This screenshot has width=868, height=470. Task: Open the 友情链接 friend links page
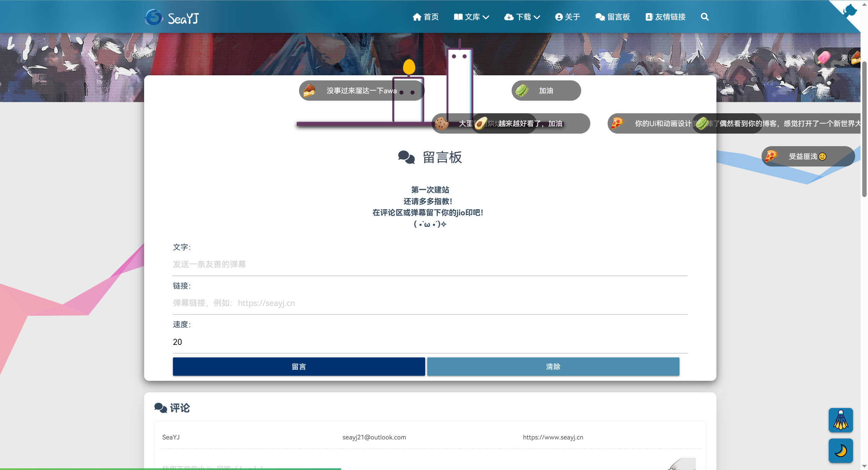click(x=665, y=17)
